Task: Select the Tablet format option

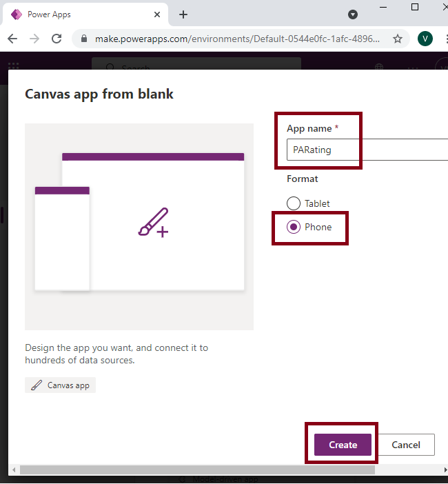Action: [294, 203]
